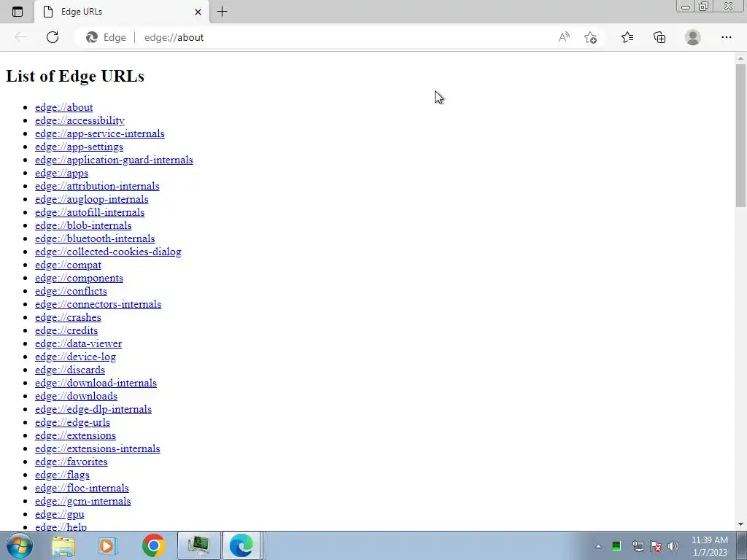Open the edge://floc-internals link
747x560 pixels.
(82, 488)
